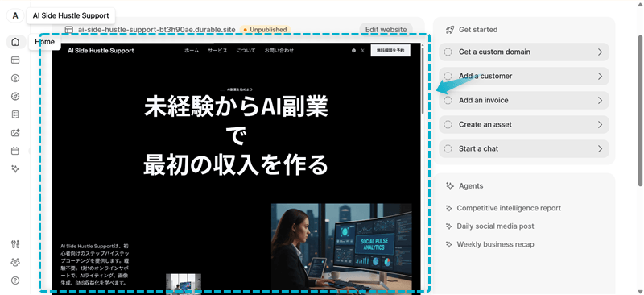Open the tools settings sidebar icon
Viewport: 644px width, 295px height.
click(15, 244)
